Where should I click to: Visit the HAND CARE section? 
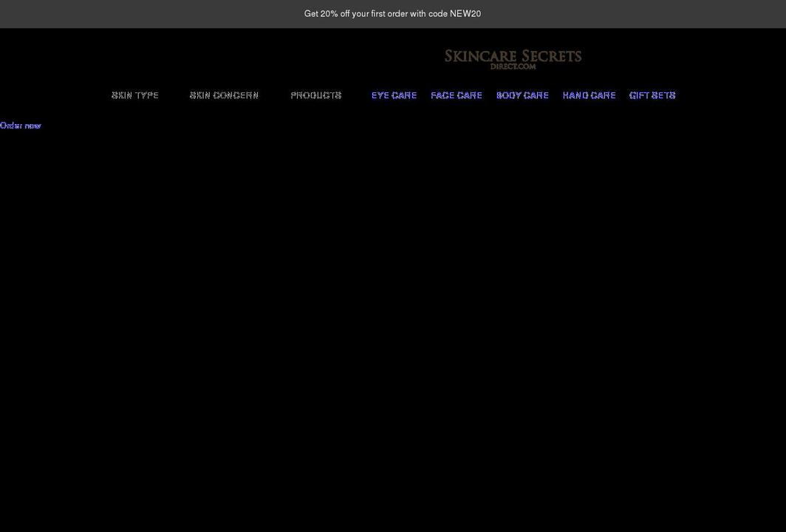tap(589, 95)
